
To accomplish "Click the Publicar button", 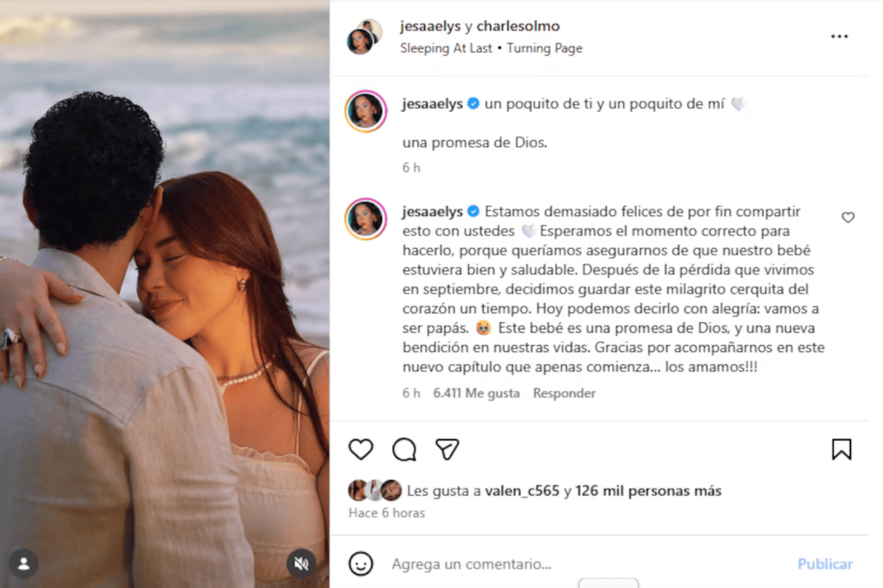I will (x=825, y=564).
